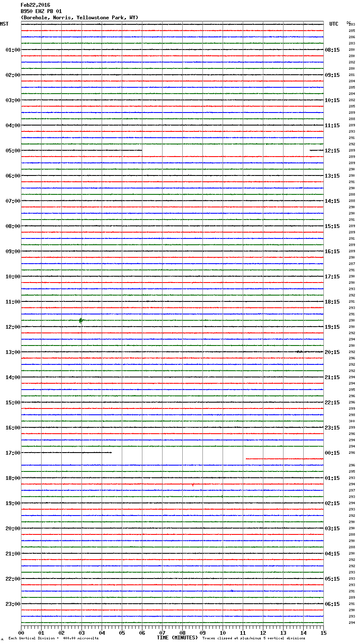Click the 03 minute tick label
Screen dimensions: 357x644
(81, 633)
